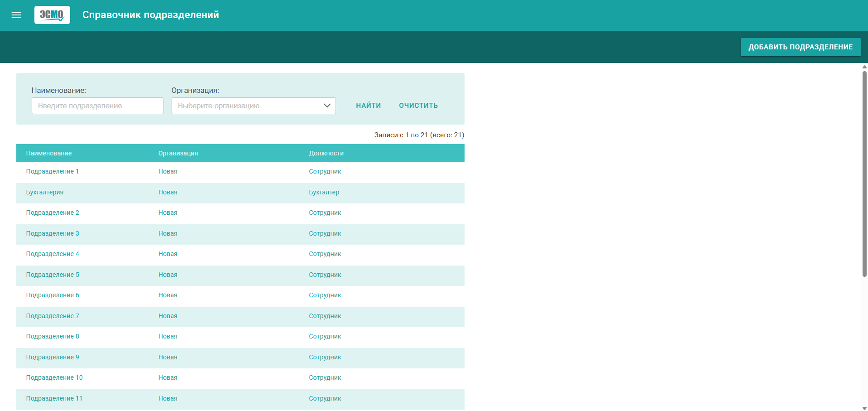
Task: Open the hamburger navigation menu
Action: [x=16, y=15]
